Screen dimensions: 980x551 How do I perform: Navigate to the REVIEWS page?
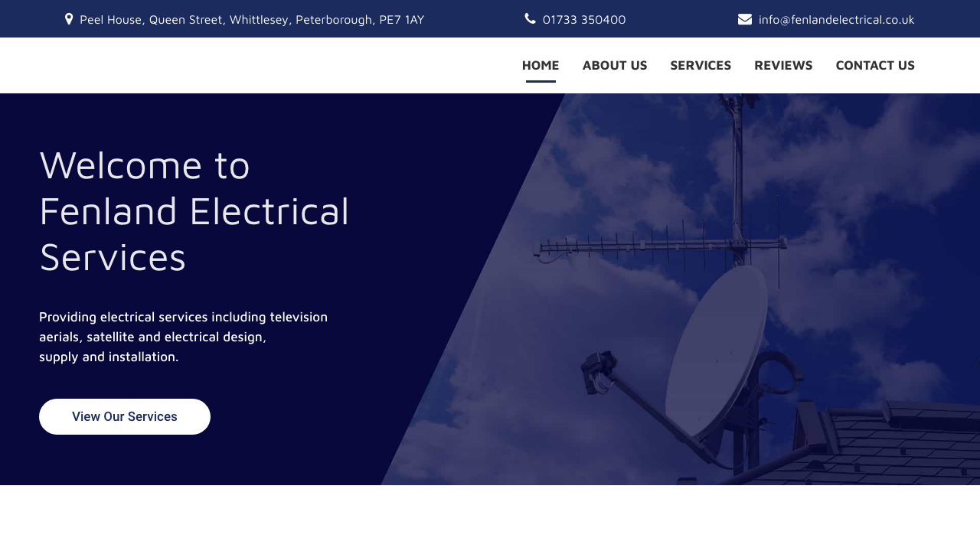tap(783, 64)
